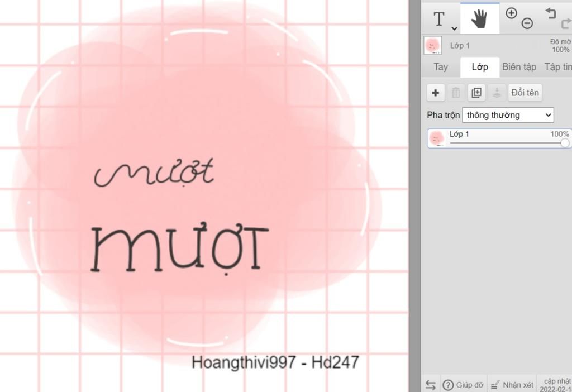Switch to the Tay tab
The height and width of the screenshot is (392, 572).
tap(441, 67)
